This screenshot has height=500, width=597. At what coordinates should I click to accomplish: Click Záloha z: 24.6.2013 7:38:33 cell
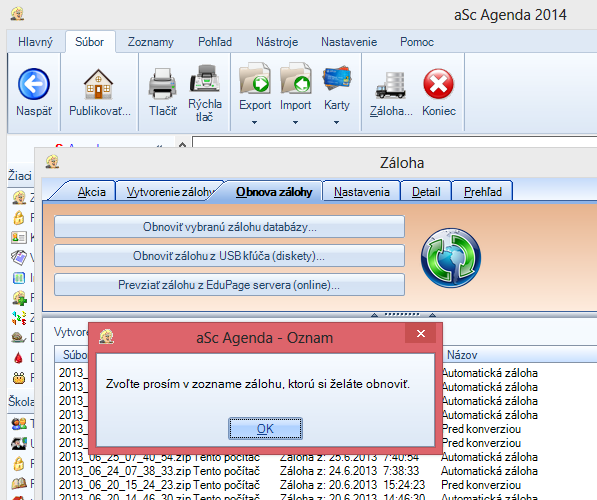click(349, 471)
